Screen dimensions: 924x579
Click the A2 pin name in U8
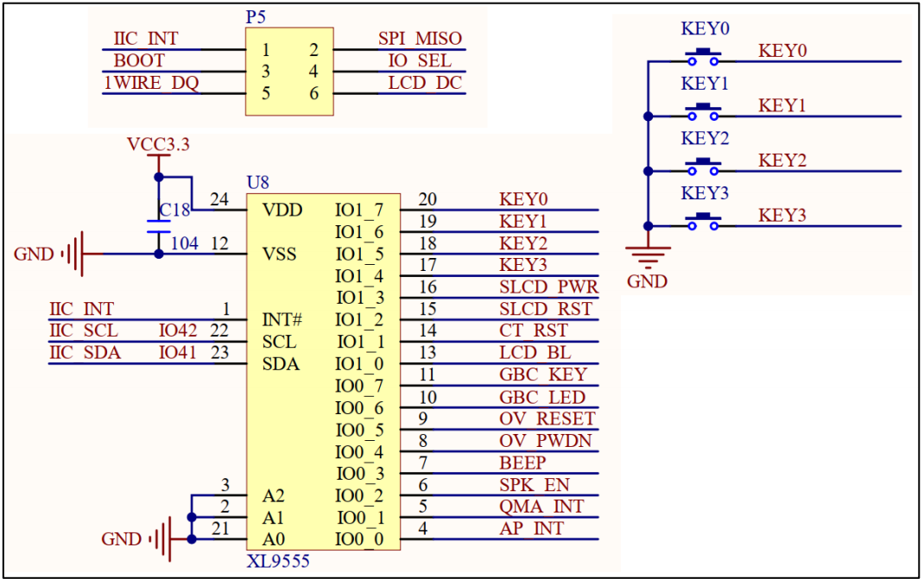pyautogui.click(x=274, y=496)
